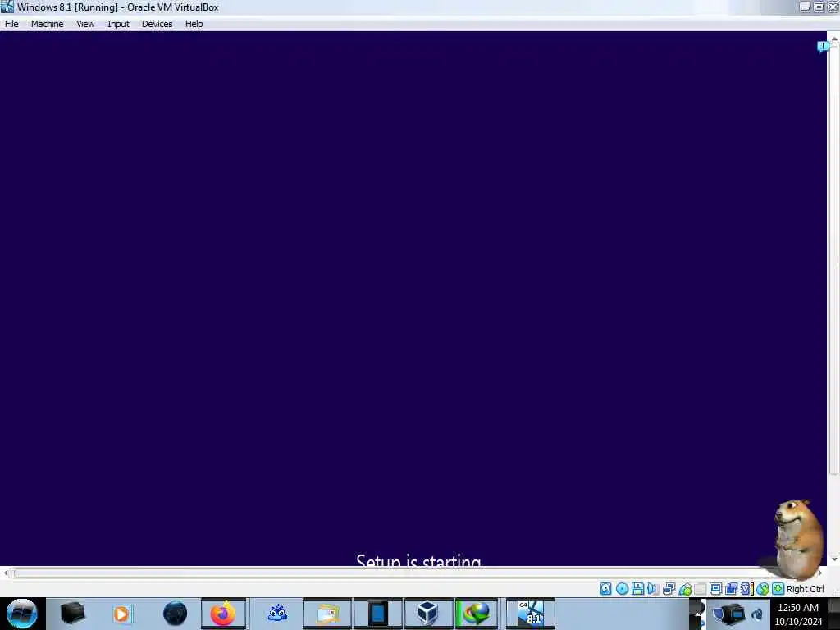Open the Machine menu
The width and height of the screenshot is (840, 630).
[47, 24]
